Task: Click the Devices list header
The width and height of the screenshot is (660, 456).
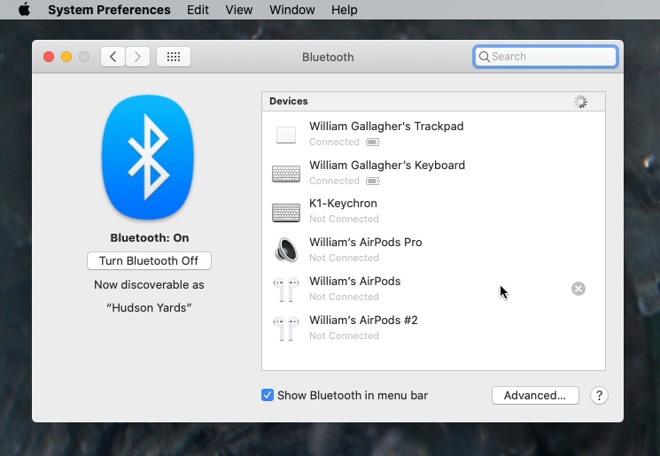Action: [x=433, y=101]
